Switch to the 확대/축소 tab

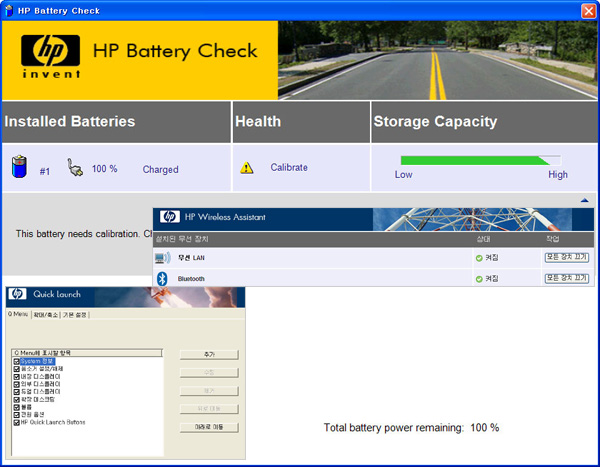pyautogui.click(x=46, y=315)
